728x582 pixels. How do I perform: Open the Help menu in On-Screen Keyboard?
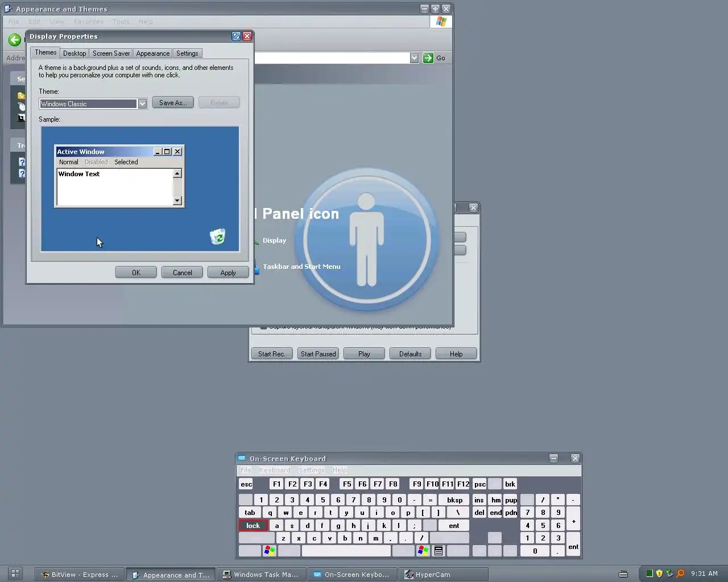(340, 470)
